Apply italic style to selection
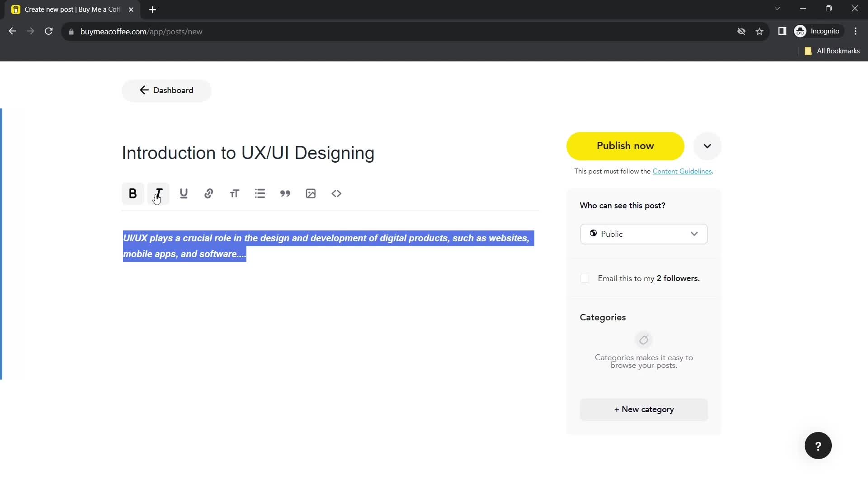 [158, 193]
